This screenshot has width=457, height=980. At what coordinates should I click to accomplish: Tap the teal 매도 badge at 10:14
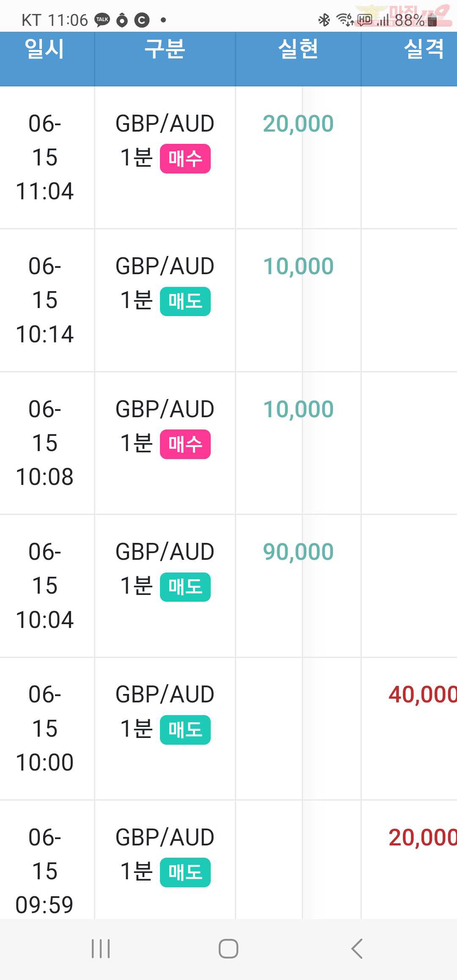pyautogui.click(x=185, y=301)
